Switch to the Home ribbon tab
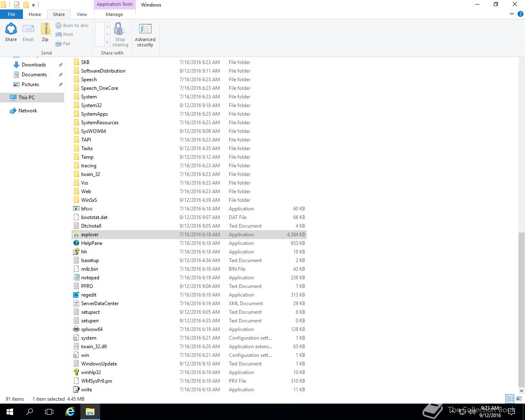The width and height of the screenshot is (525, 420). 35,14
